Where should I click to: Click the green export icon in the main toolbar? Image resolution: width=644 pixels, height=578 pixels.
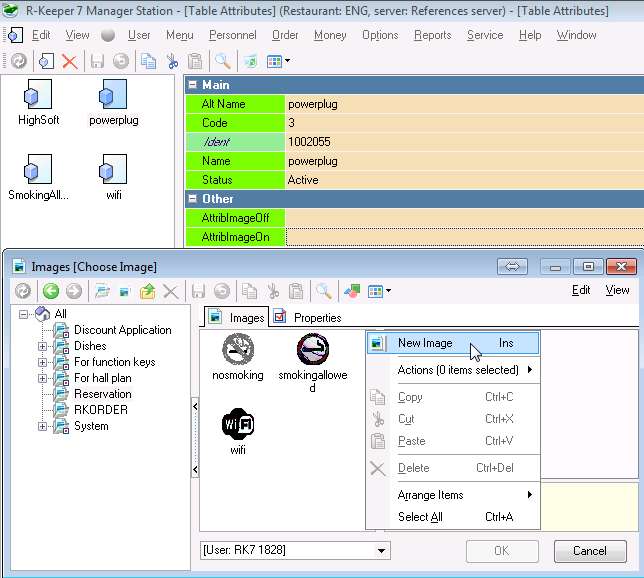250,61
